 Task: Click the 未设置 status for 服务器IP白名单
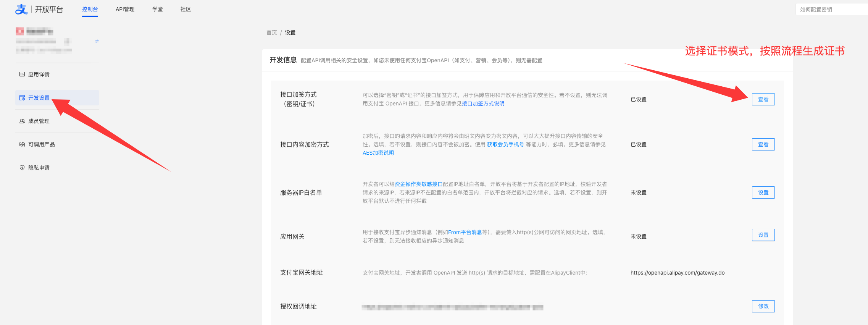(639, 192)
